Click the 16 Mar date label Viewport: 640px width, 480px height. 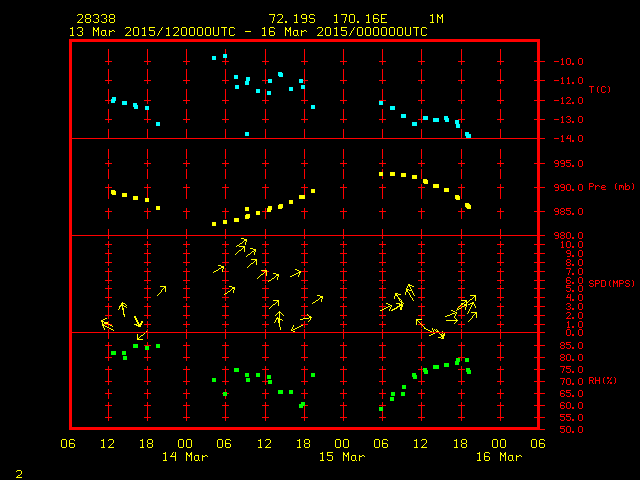(498, 457)
